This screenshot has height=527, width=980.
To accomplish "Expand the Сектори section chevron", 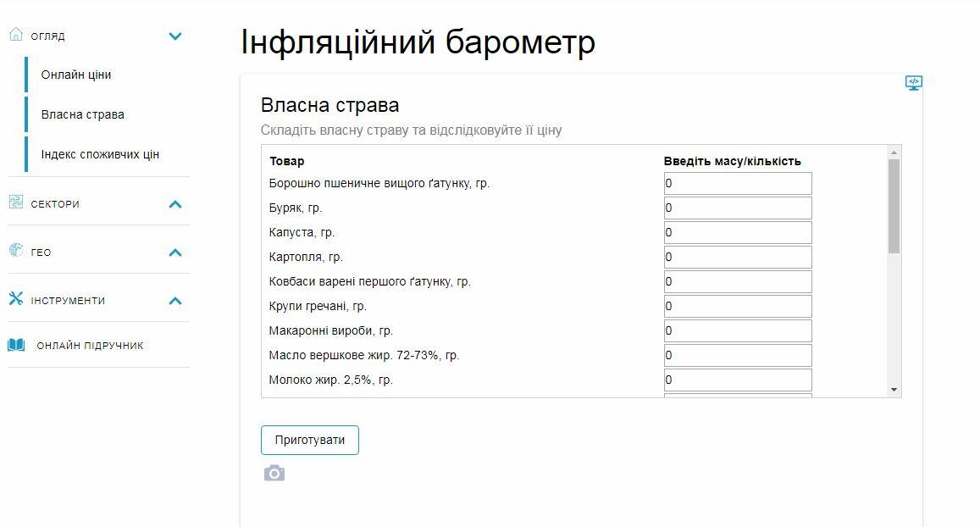I will coord(175,204).
